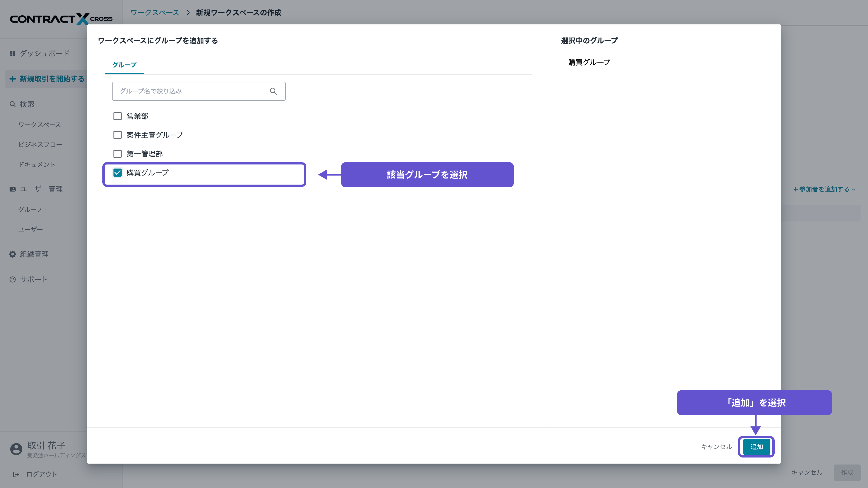
Task: Tick the 第一管理部 checkbox
Action: pyautogui.click(x=117, y=154)
